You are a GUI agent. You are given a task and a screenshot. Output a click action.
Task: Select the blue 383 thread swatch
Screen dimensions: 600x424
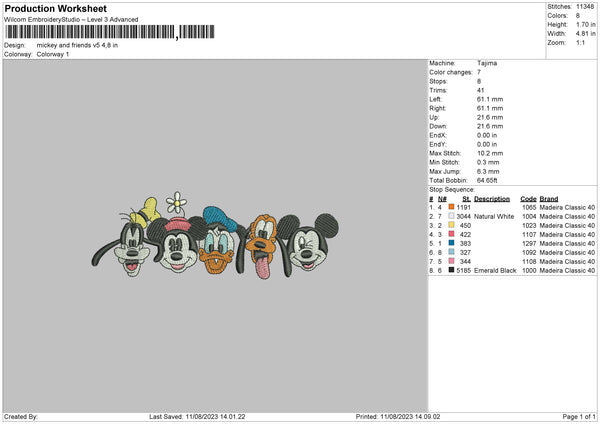coord(452,243)
